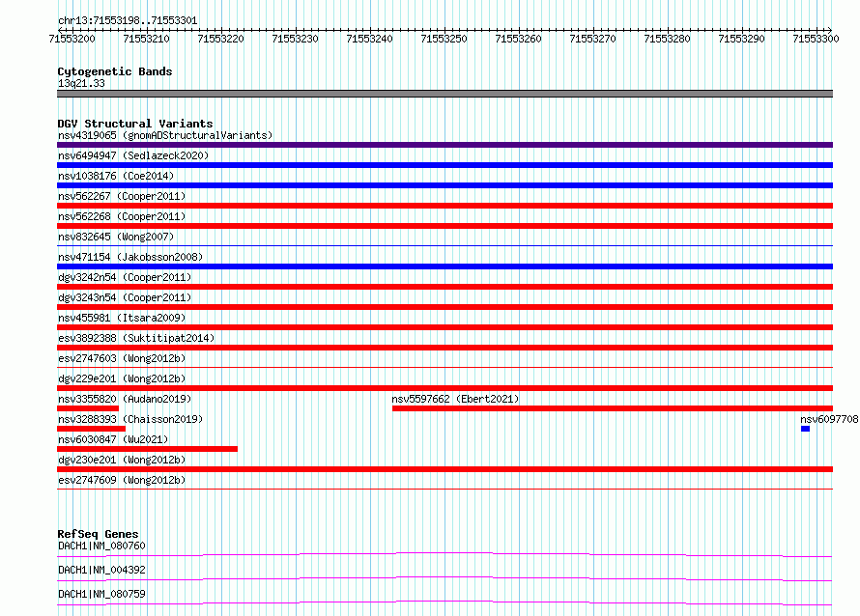Open variant nsv1038176 (Coe2014) label
Image resolution: width=860 pixels, height=616 pixels.
[x=116, y=176]
